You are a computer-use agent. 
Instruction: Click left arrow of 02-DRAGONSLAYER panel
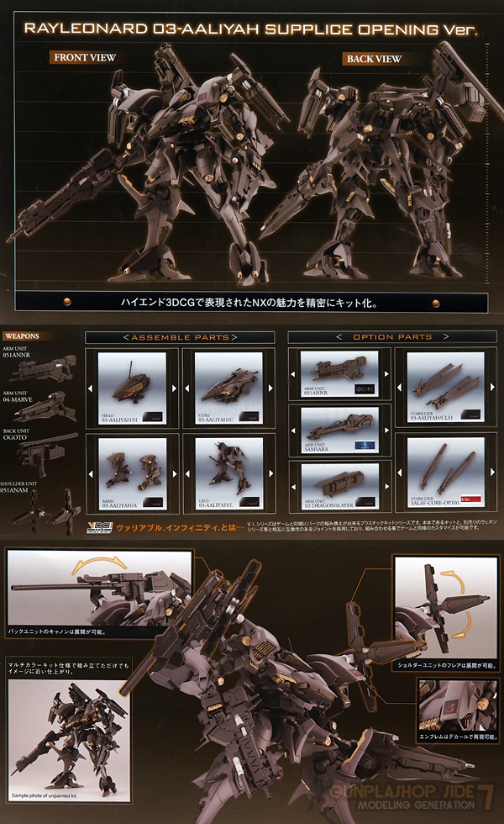point(293,487)
